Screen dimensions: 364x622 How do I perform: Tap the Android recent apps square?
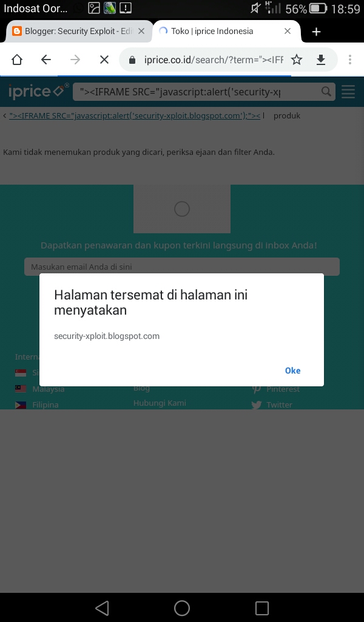point(262,607)
